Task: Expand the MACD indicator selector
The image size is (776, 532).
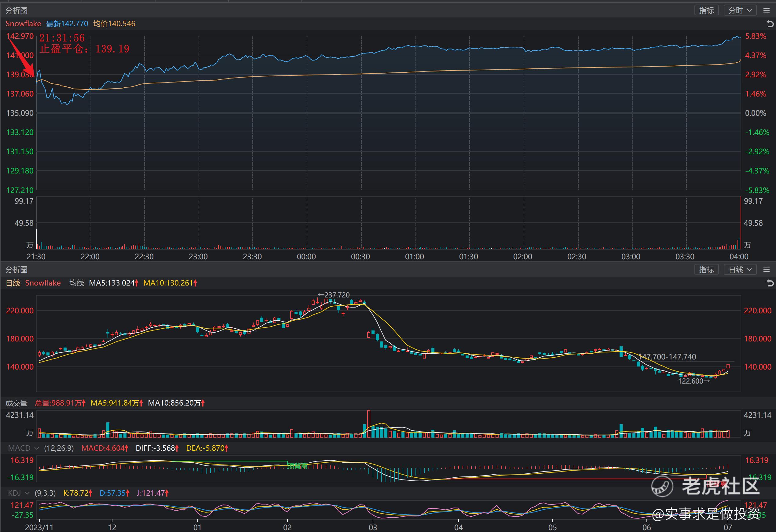Action: (24, 448)
